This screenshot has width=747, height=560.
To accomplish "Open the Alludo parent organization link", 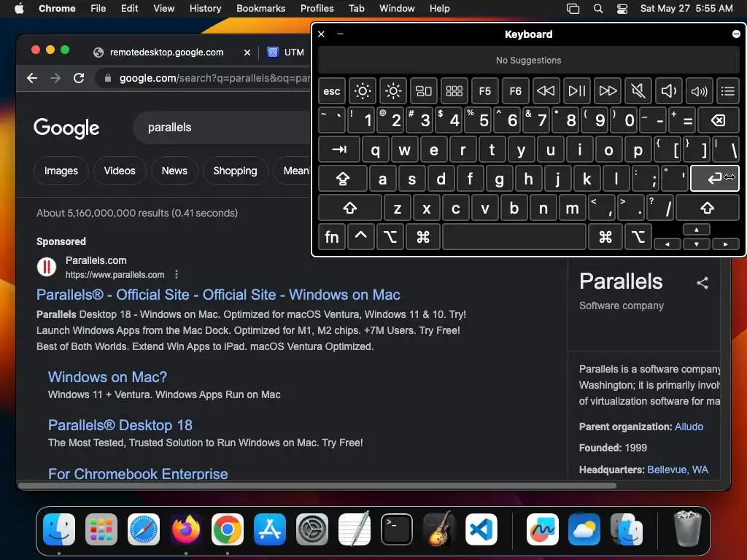I will 689,427.
